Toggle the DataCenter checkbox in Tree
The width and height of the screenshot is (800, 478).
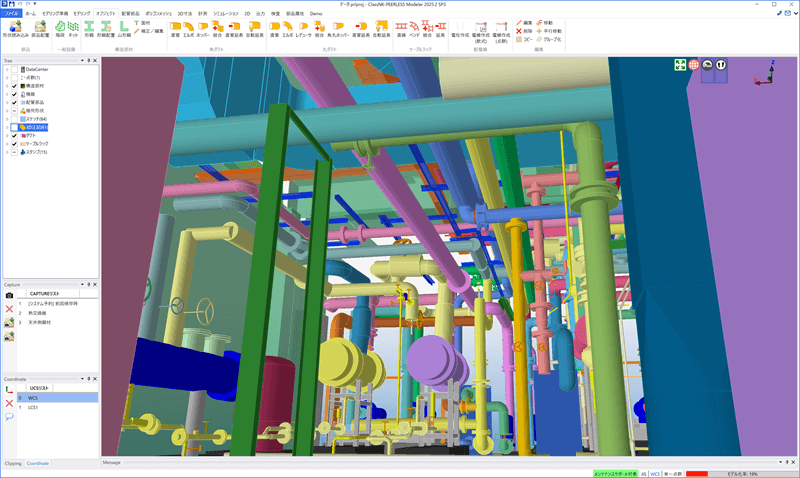coord(15,69)
